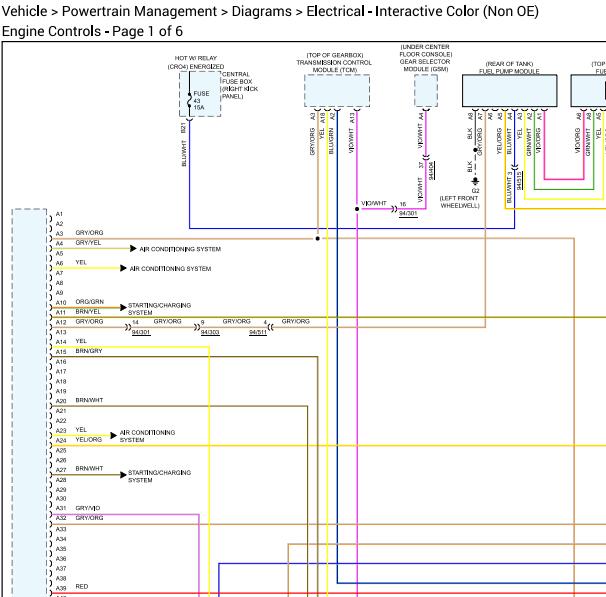Open the Diagrams breadcrumb link
This screenshot has height=597, width=606.
pyautogui.click(x=262, y=11)
